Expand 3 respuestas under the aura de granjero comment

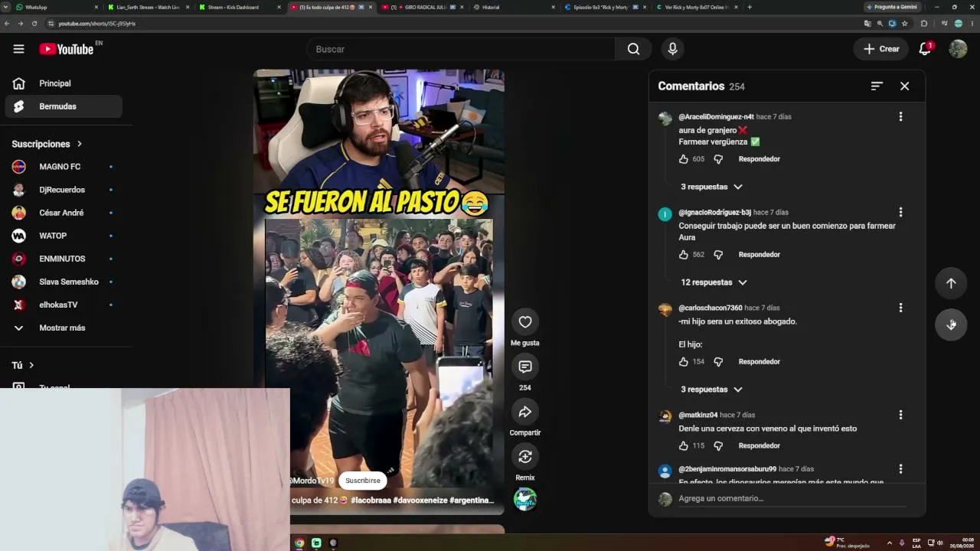[x=711, y=187]
